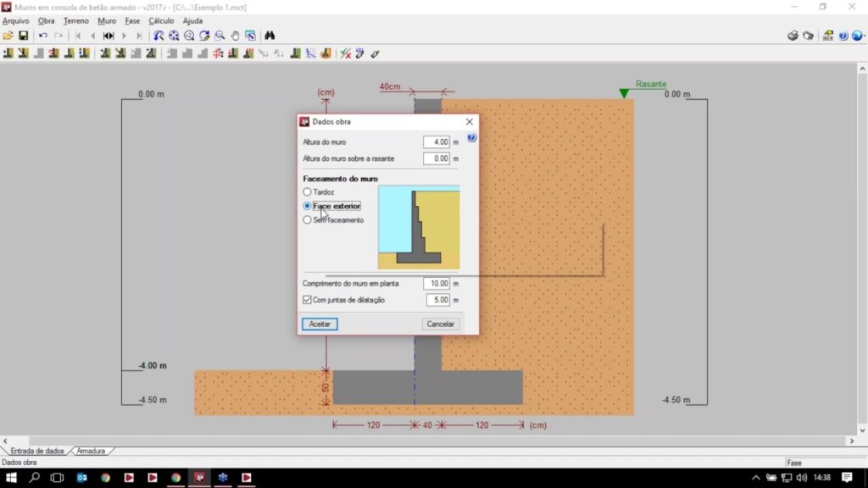Click the printer icon in toolbar
The width and height of the screenshot is (868, 488).
coord(793,36)
